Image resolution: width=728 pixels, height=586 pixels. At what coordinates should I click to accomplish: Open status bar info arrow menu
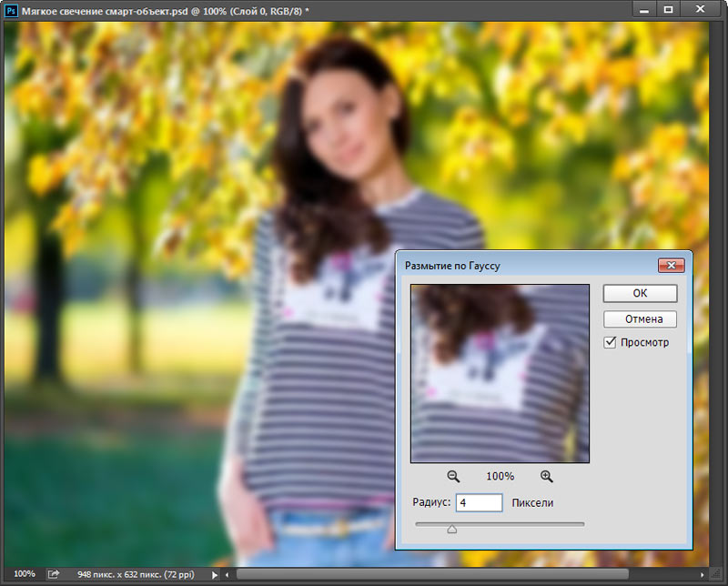pos(215,575)
